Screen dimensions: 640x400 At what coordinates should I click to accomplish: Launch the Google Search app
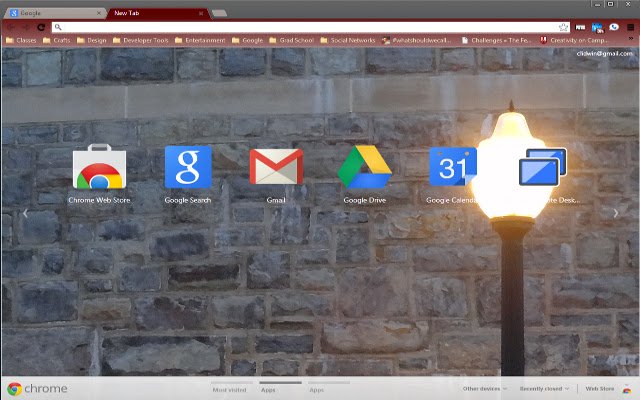(x=188, y=167)
